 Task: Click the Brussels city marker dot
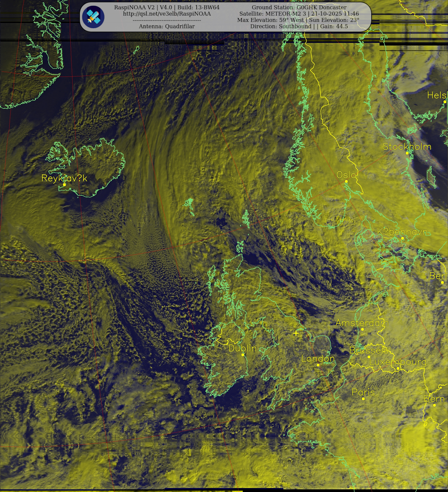click(x=369, y=357)
